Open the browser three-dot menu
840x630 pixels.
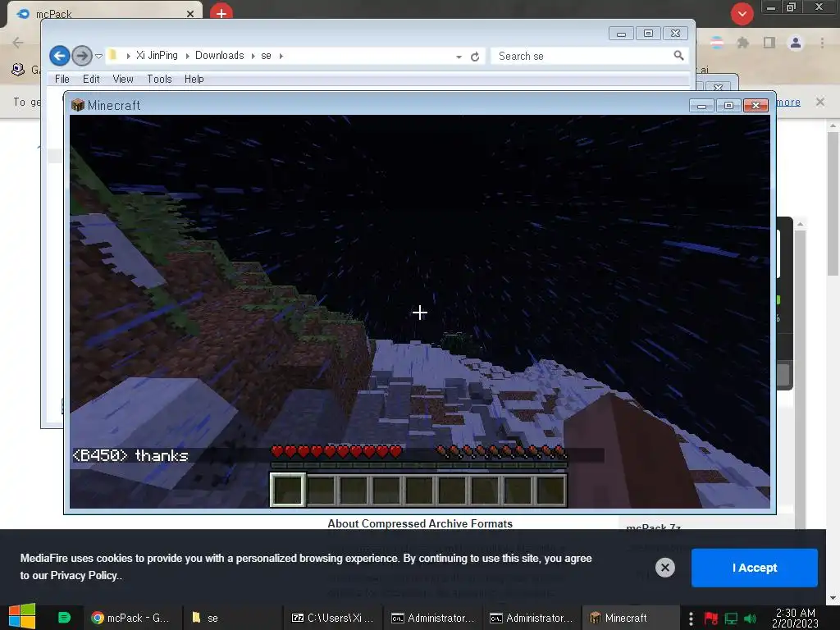[x=822, y=43]
